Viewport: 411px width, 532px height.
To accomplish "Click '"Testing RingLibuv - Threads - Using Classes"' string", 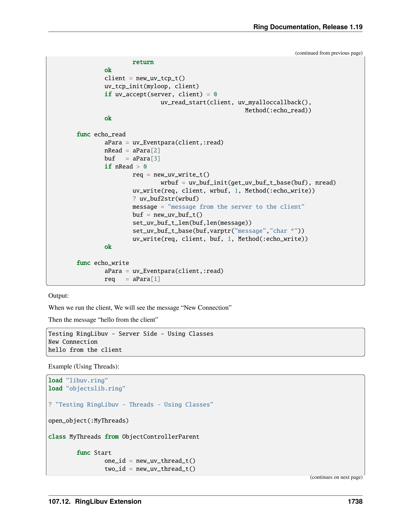I will (134, 405).
